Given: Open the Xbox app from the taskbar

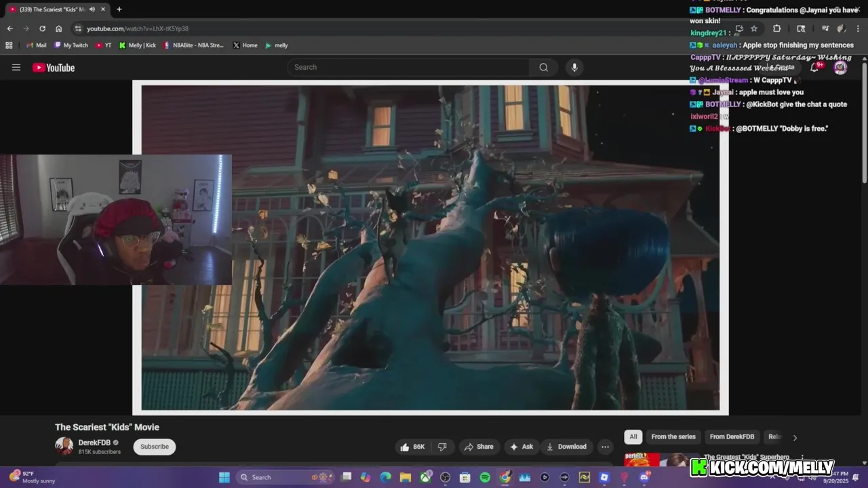Looking at the screenshot, I should tap(425, 477).
